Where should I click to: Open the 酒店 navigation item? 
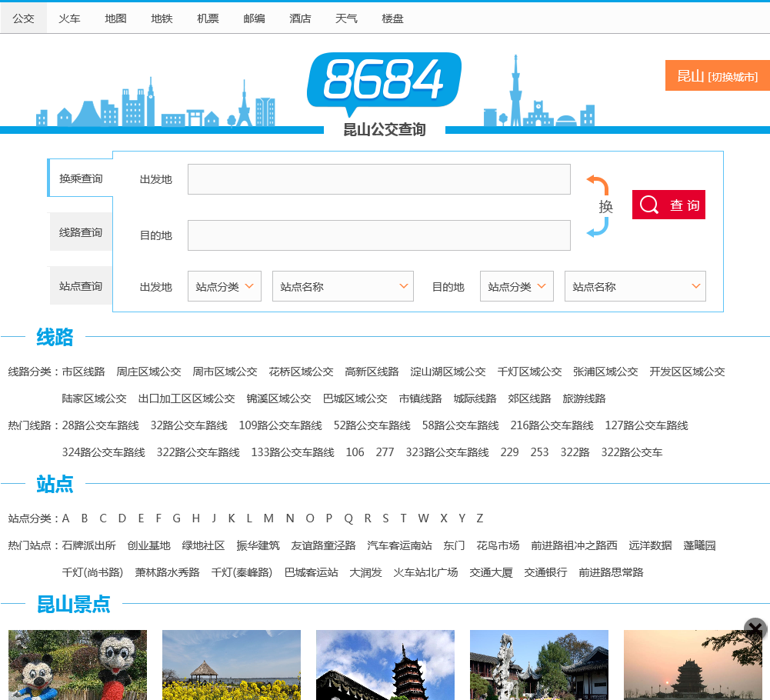pos(300,18)
